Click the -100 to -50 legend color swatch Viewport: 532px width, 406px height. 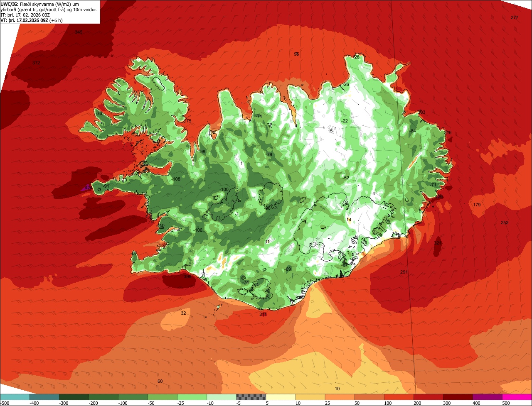[x=133, y=397]
